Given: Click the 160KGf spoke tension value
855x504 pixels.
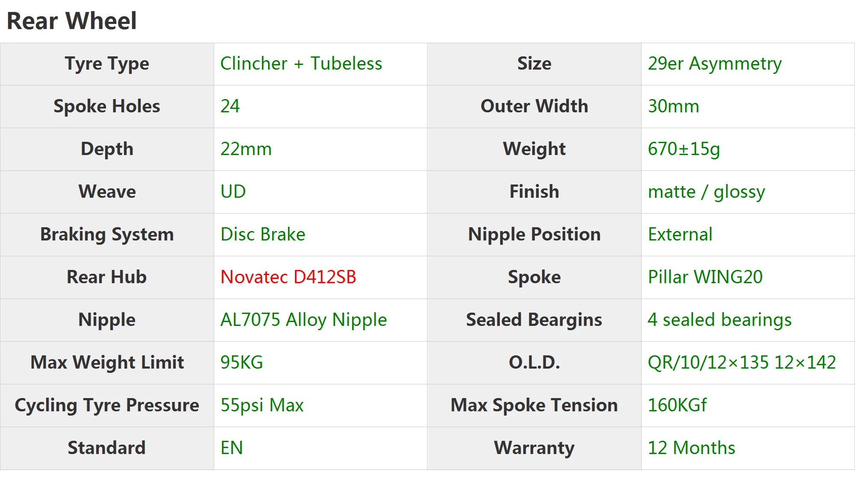Looking at the screenshot, I should point(677,405).
